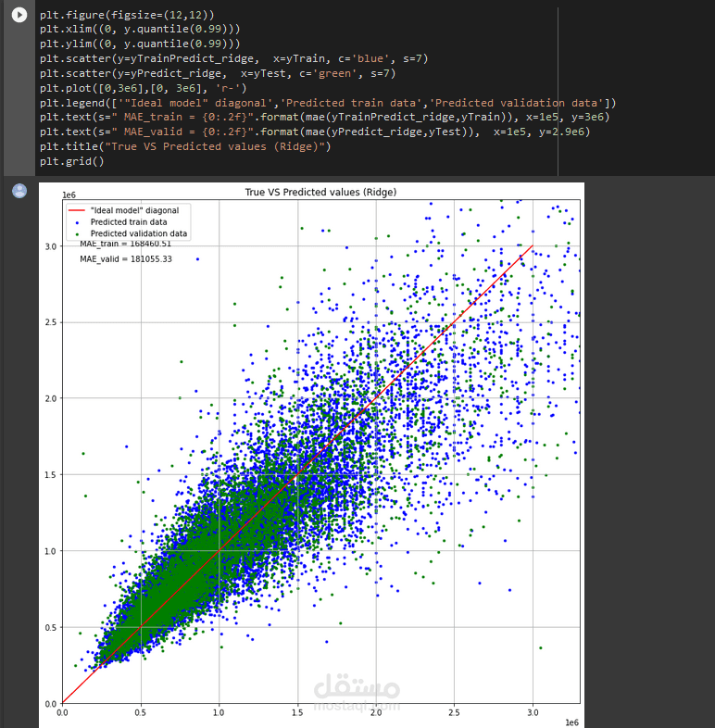Click the MAE_train = 168460.51 annotation

pyautogui.click(x=125, y=244)
